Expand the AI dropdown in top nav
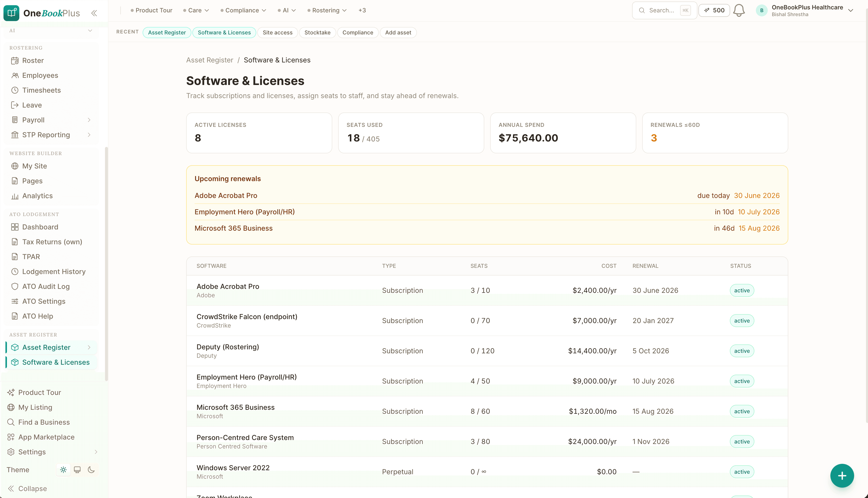 click(287, 10)
